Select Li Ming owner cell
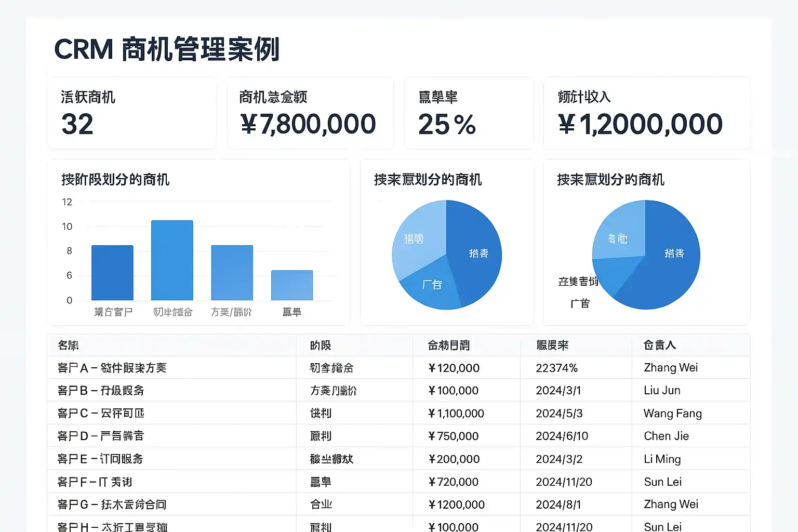This screenshot has width=798, height=532. click(662, 459)
